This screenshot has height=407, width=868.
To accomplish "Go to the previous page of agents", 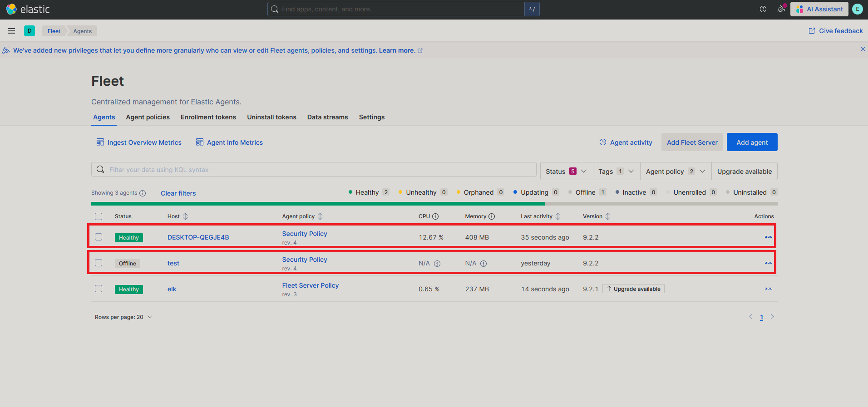I will 751,317.
